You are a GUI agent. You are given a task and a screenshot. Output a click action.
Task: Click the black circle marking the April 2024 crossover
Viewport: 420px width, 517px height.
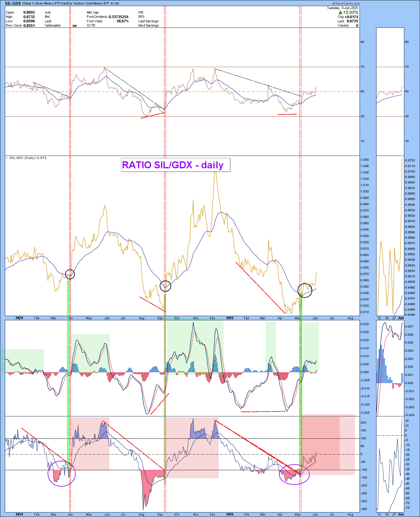pyautogui.click(x=70, y=274)
